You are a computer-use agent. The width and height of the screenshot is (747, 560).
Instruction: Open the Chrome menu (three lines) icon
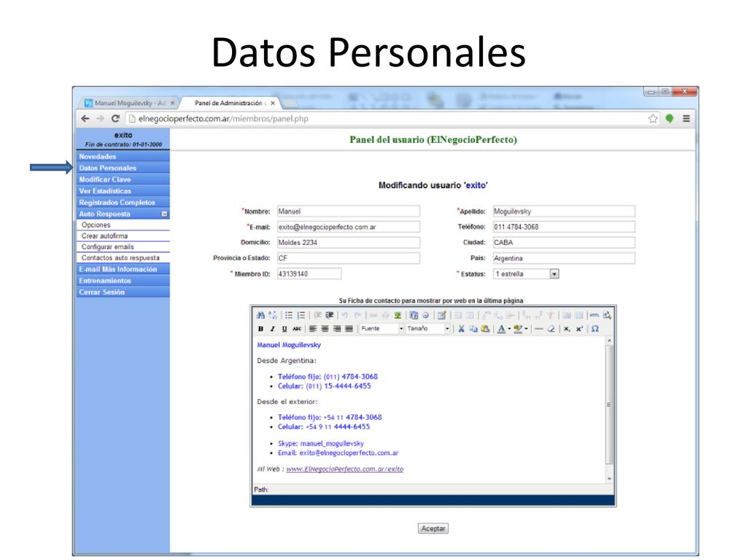click(x=686, y=119)
